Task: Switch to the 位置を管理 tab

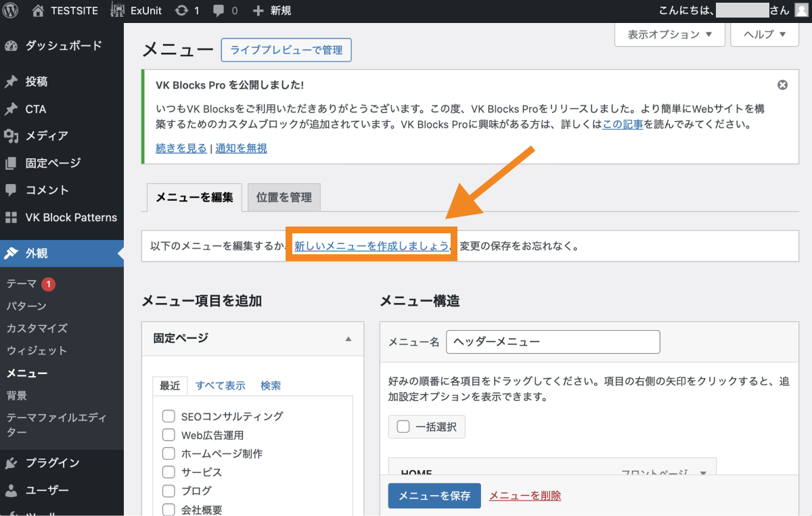Action: click(x=284, y=197)
